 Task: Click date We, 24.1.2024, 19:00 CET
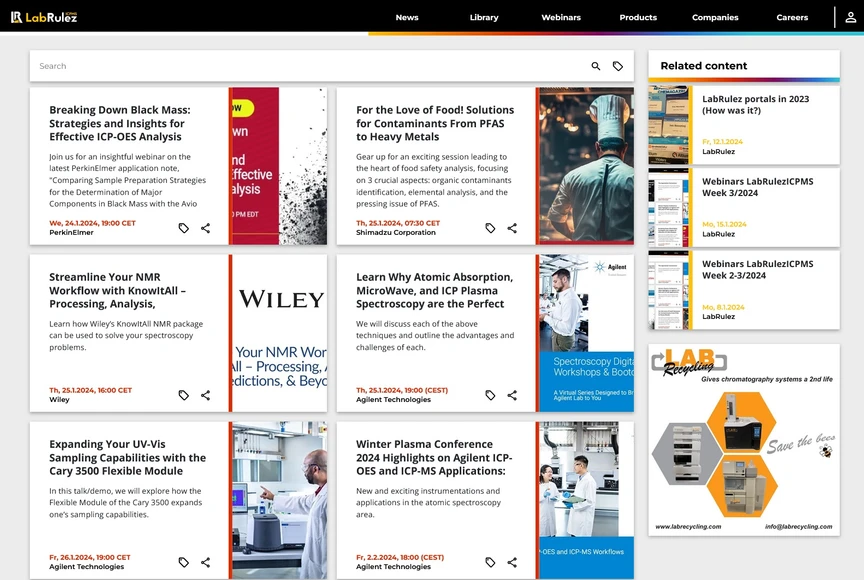click(93, 223)
